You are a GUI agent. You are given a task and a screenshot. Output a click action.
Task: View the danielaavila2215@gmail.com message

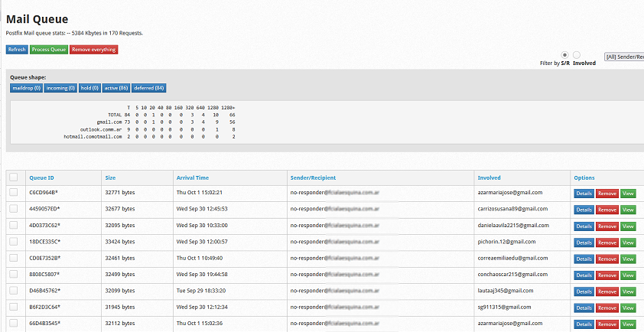coord(628,226)
